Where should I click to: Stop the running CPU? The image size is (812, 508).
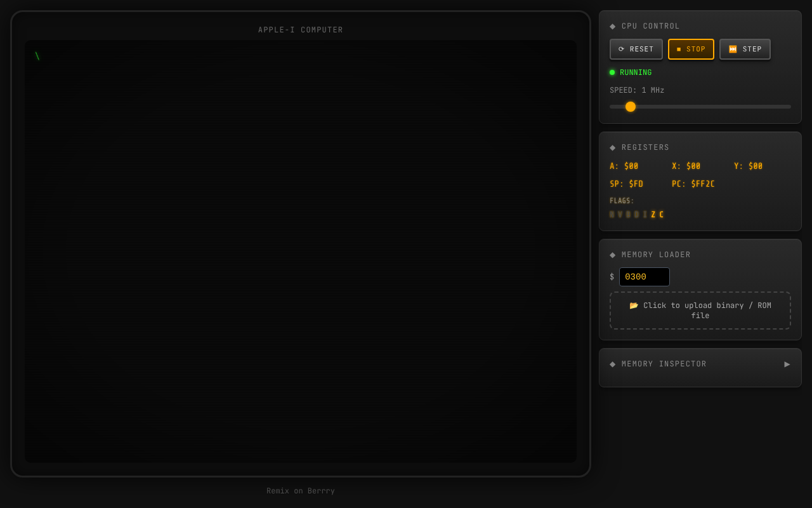[x=691, y=49]
